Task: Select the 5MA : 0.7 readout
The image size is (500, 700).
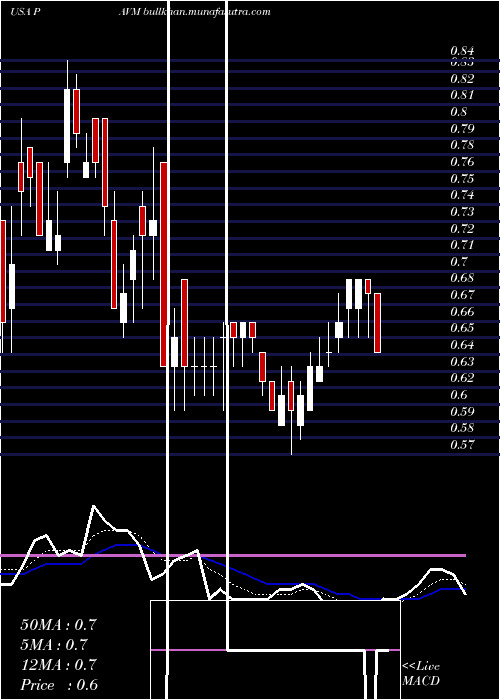Action: [x=54, y=644]
